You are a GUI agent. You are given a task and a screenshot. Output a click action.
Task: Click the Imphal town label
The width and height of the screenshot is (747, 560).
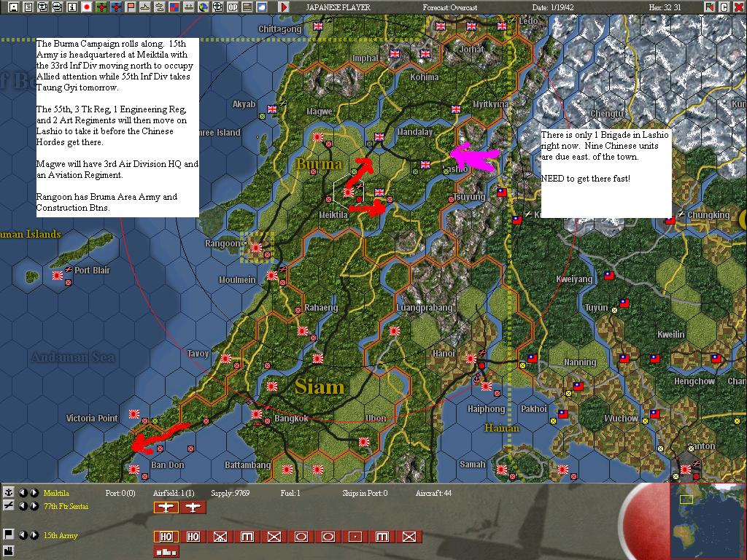tap(365, 58)
